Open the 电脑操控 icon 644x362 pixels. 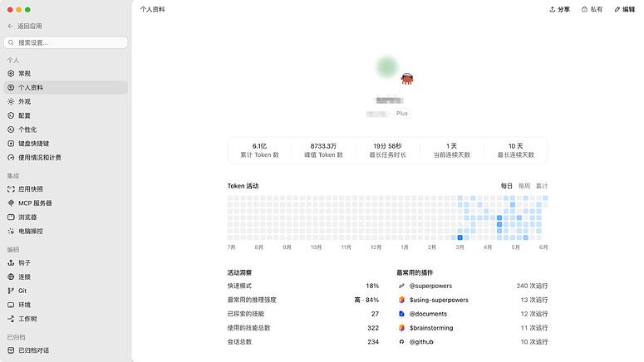point(11,231)
